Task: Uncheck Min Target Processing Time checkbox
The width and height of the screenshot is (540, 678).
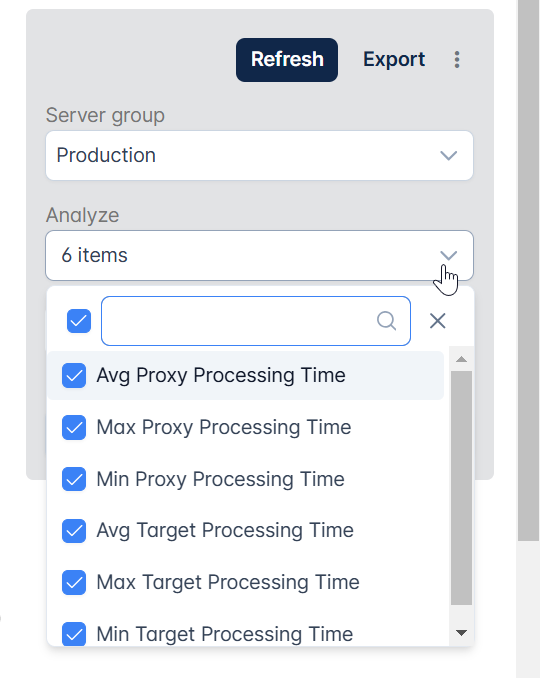Action: pos(74,634)
